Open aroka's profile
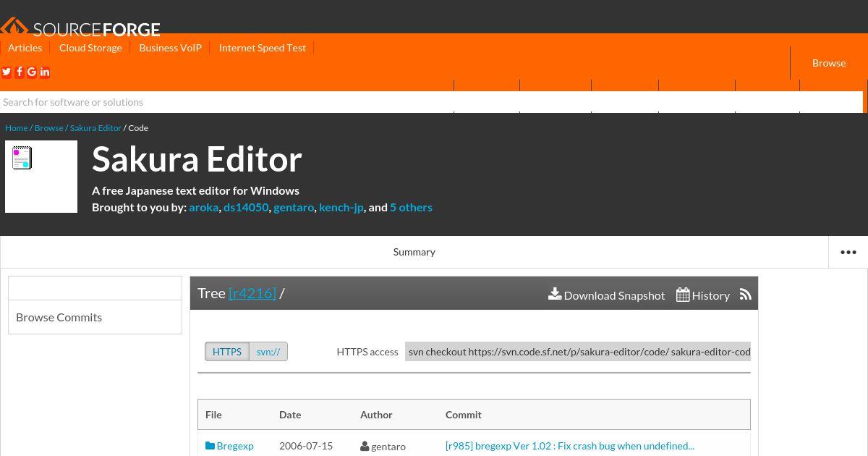This screenshot has width=868, height=456. (203, 207)
